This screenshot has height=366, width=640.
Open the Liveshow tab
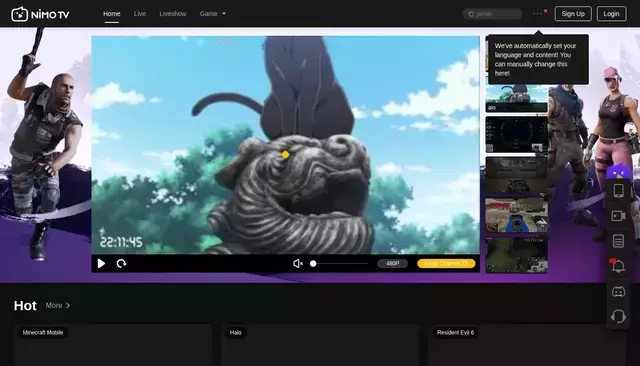[x=173, y=14]
